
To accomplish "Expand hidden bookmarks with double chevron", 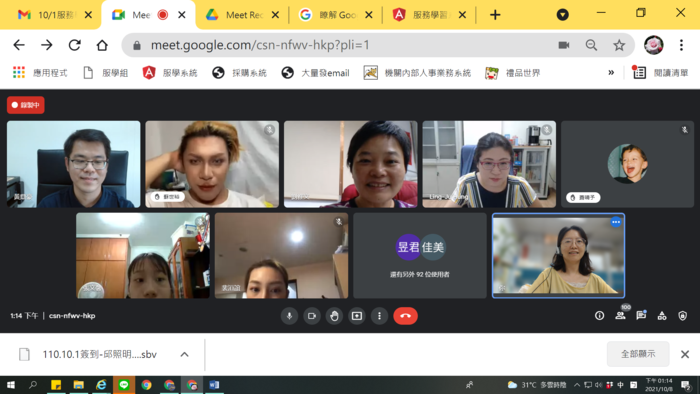I will click(x=611, y=72).
